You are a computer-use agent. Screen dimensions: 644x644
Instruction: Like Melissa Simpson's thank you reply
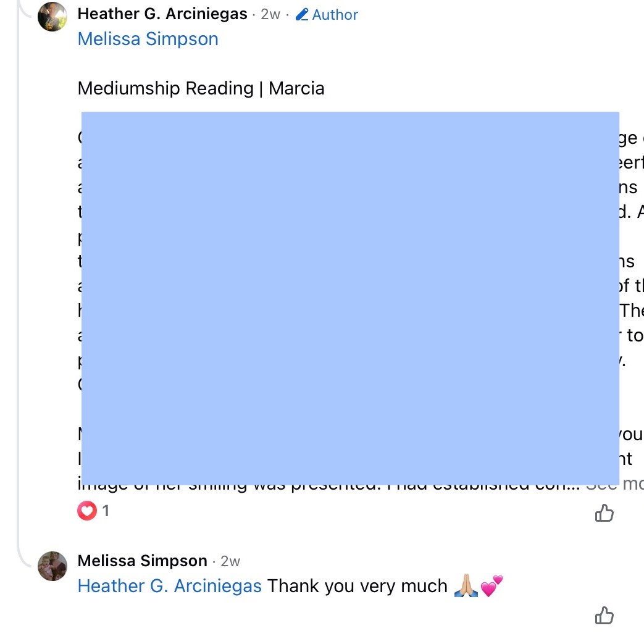click(604, 615)
